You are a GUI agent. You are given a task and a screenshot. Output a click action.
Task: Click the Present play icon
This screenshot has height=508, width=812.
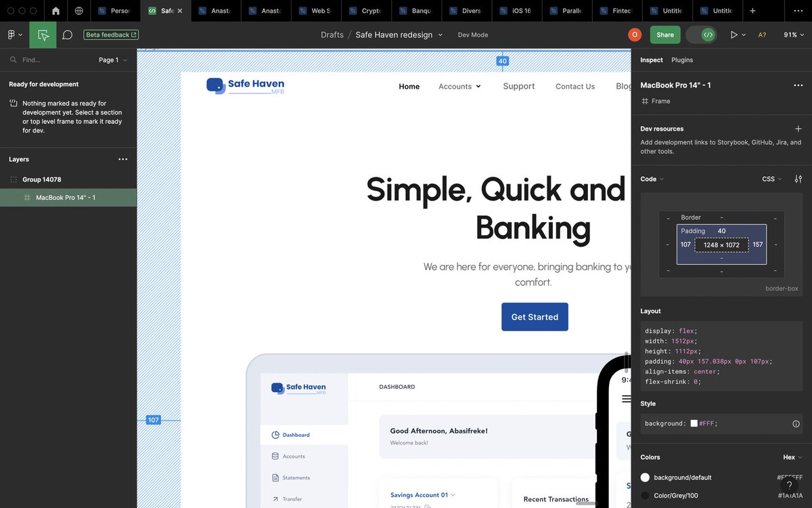(x=734, y=35)
